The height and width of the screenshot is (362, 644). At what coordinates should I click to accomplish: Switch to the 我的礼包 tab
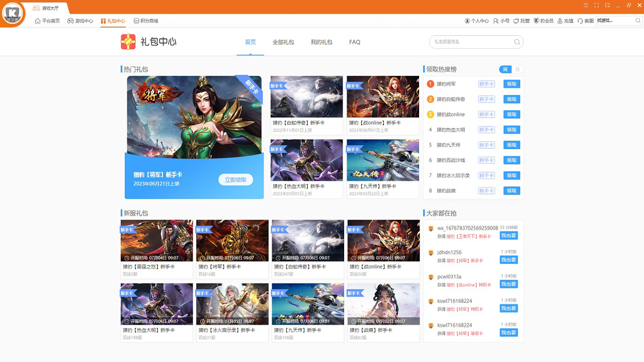[321, 42]
